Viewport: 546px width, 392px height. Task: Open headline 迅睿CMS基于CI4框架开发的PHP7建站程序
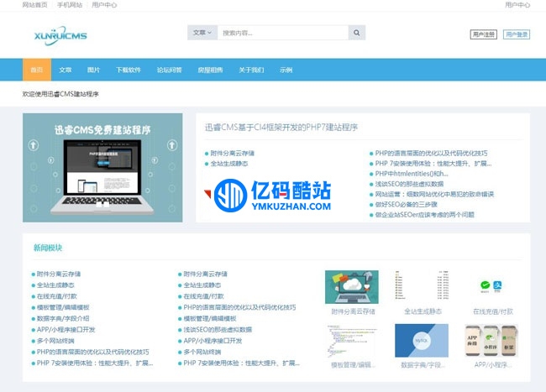281,128
